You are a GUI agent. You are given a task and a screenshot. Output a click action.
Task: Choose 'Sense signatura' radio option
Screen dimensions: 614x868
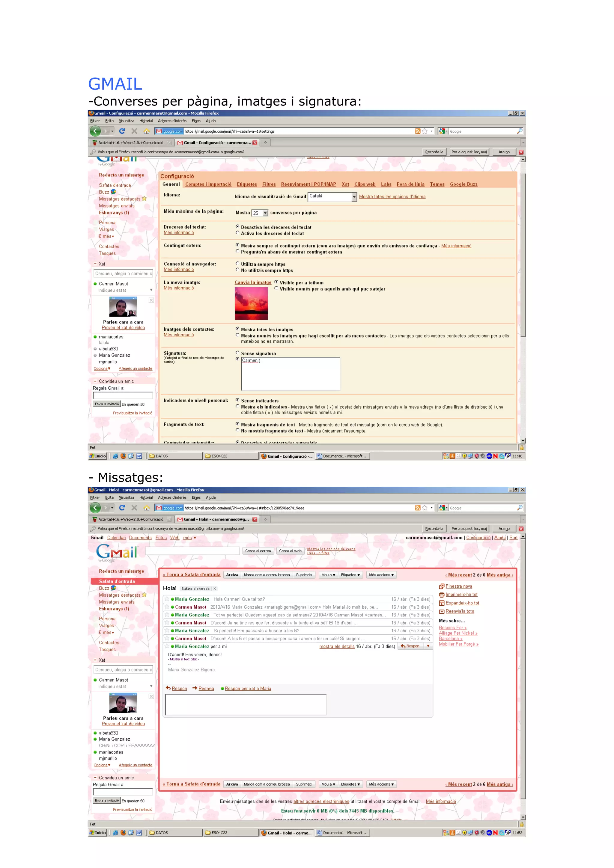237,353
